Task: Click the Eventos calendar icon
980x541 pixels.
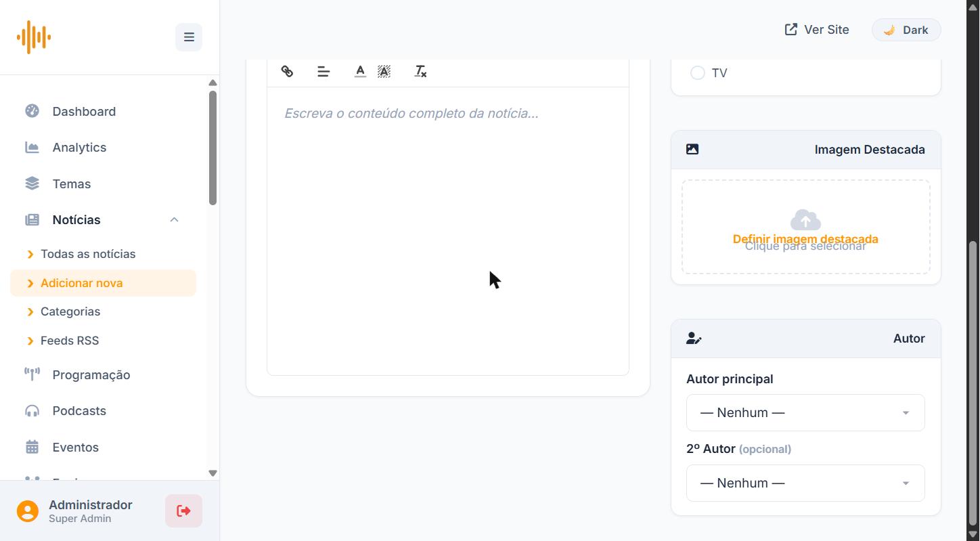Action: [32, 447]
